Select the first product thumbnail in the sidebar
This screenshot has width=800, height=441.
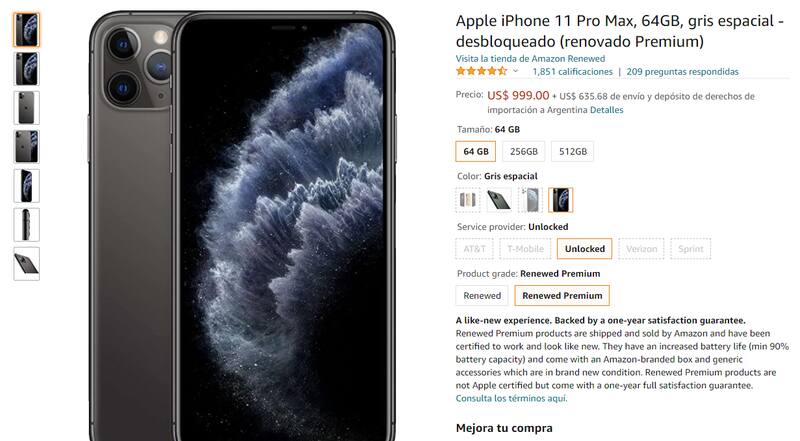pos(27,30)
